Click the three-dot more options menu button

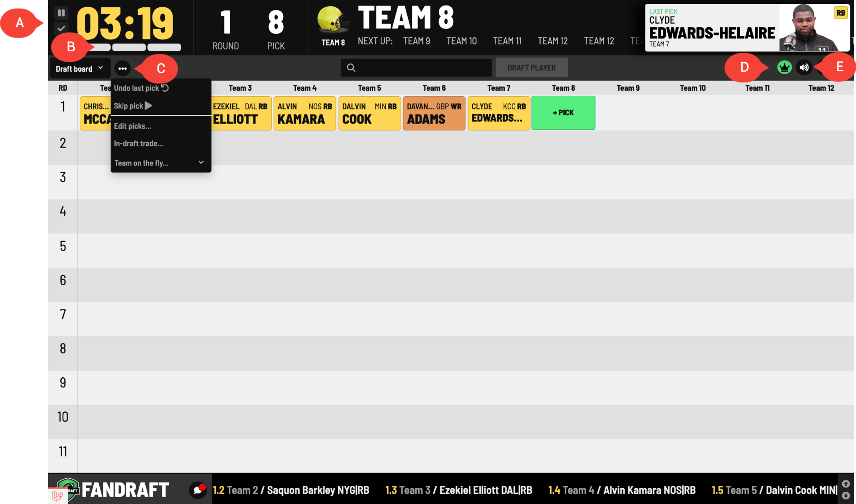122,68
